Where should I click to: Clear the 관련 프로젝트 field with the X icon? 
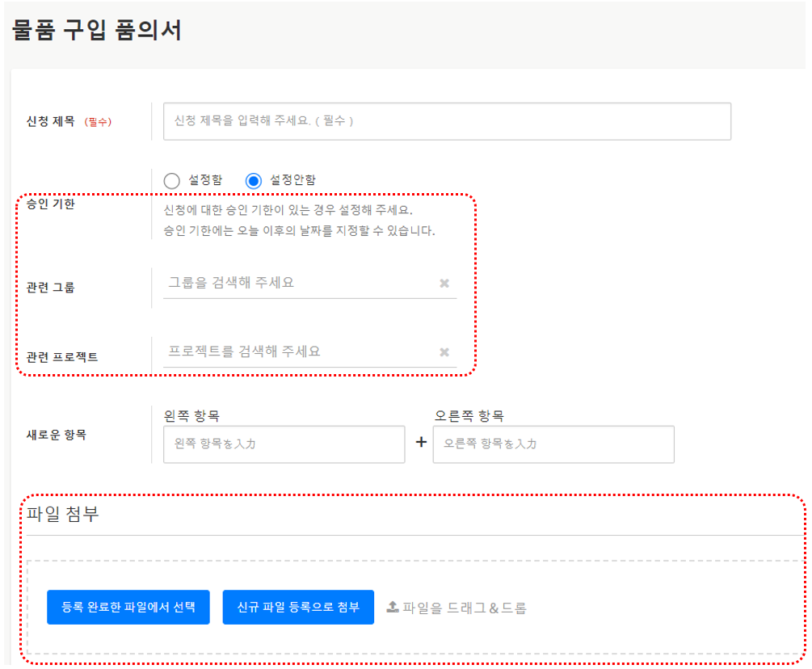[x=444, y=352]
